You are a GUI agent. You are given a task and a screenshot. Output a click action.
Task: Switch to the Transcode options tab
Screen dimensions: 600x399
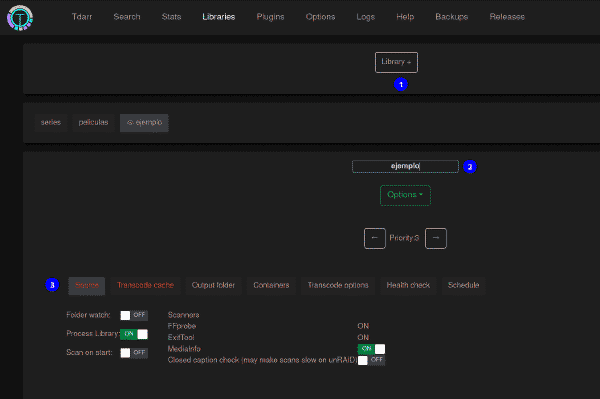click(x=338, y=285)
